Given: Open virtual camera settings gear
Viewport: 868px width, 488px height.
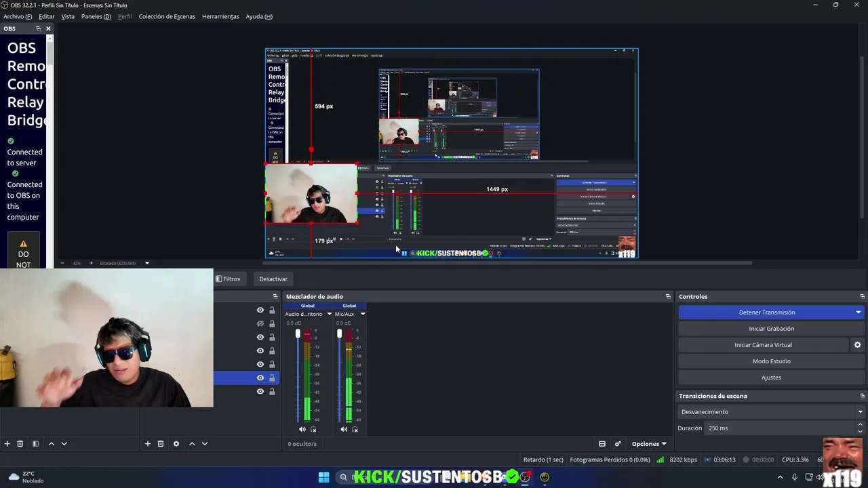Looking at the screenshot, I should pos(857,345).
